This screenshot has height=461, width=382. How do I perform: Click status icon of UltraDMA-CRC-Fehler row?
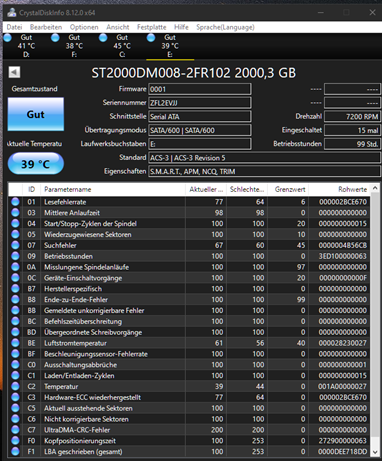[x=15, y=430]
